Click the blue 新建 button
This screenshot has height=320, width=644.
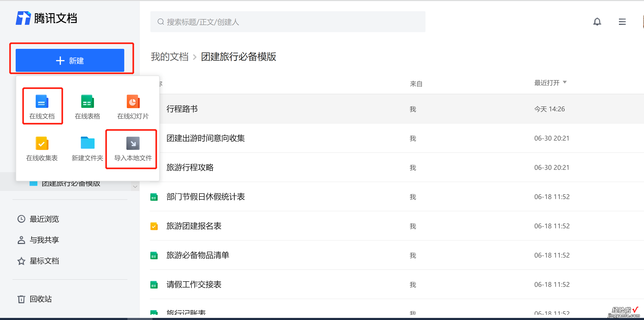pos(70,60)
